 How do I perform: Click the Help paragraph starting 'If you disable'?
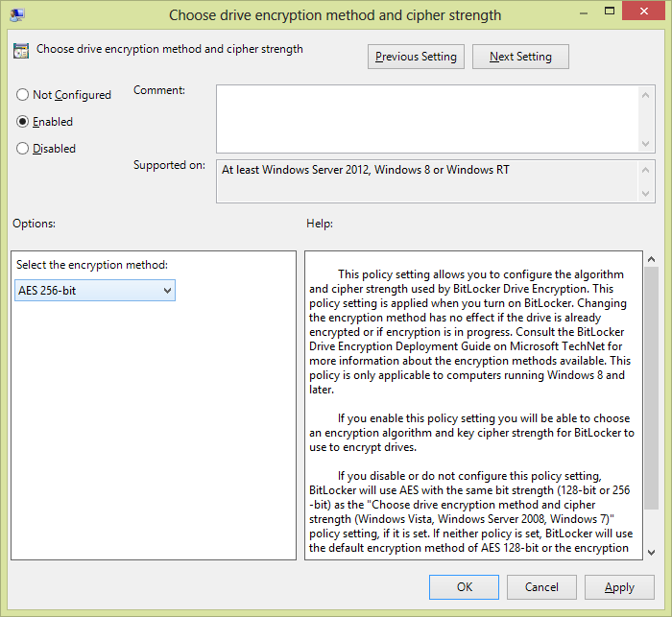[471, 511]
